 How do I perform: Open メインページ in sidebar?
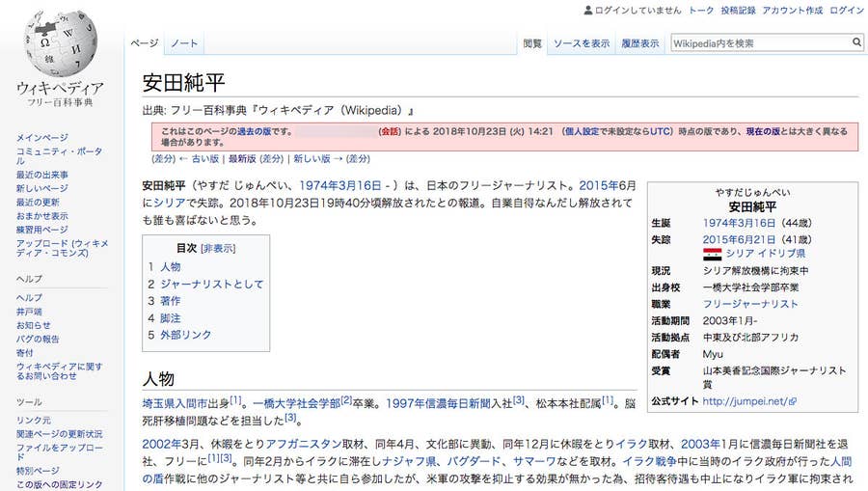[x=42, y=137]
